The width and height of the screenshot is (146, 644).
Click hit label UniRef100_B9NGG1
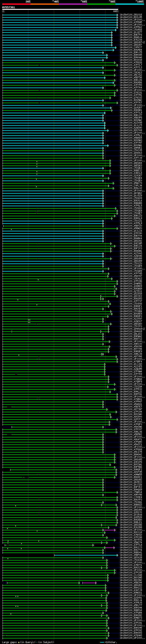tap(131, 593)
